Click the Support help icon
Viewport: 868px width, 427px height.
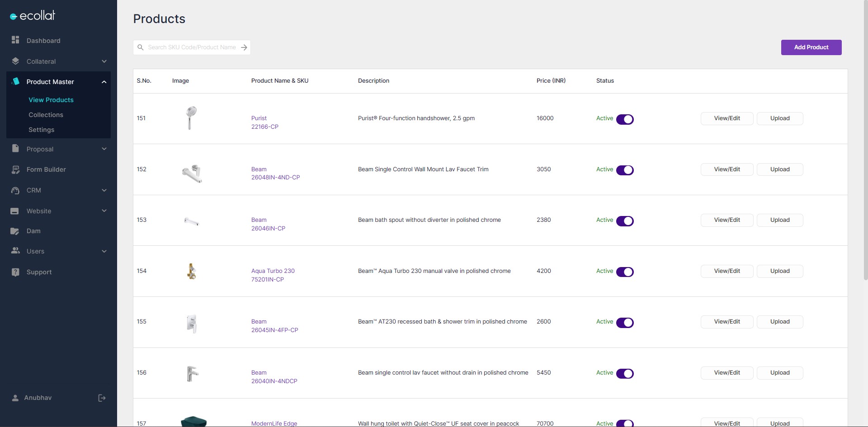click(15, 272)
